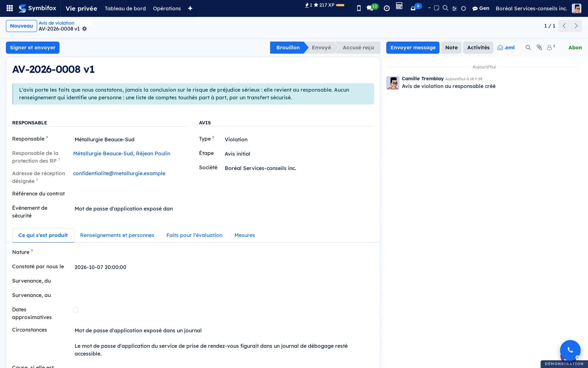Click the Symbifox logo

pyautogui.click(x=37, y=8)
